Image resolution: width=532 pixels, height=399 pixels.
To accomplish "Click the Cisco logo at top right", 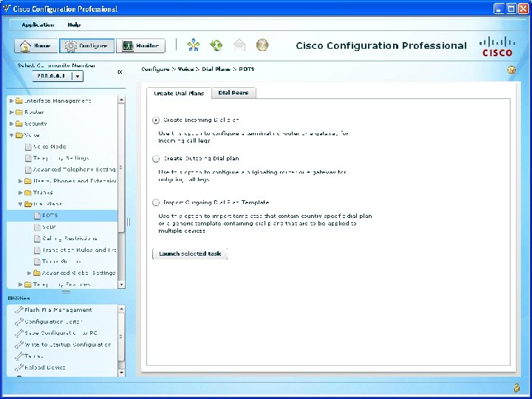I will tap(497, 47).
